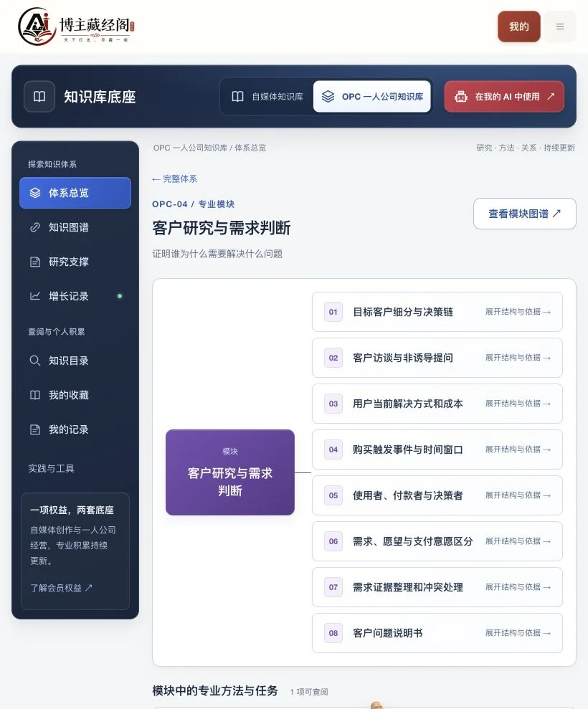Click the 我的 button

coord(518,27)
